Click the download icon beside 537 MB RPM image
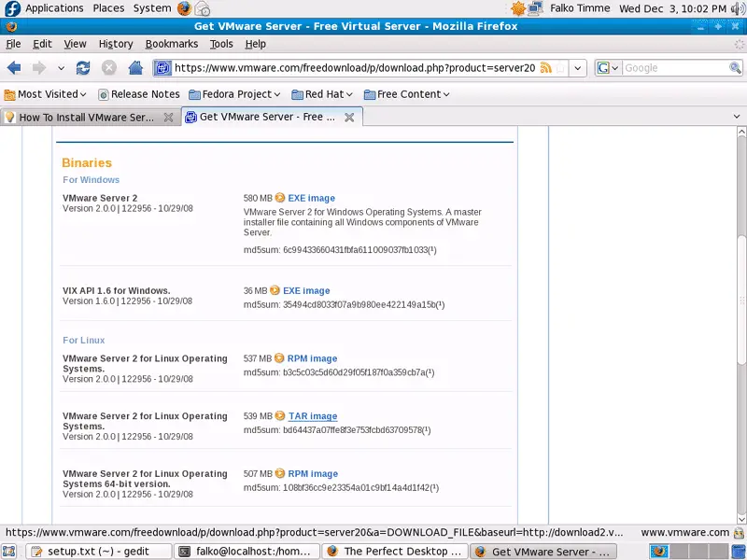This screenshot has width=747, height=560. click(x=279, y=358)
